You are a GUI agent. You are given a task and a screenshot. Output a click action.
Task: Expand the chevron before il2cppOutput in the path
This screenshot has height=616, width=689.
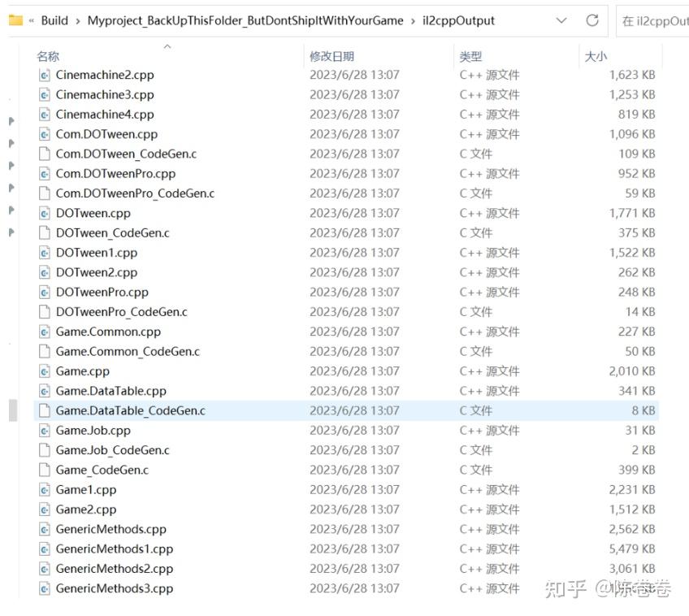(413, 21)
